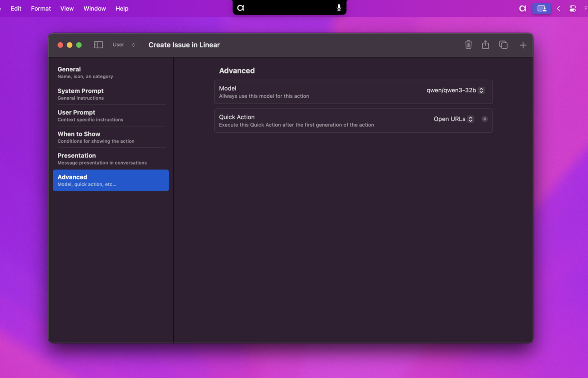Open the control center menu bar icon
This screenshot has width=588, height=378.
click(573, 8)
